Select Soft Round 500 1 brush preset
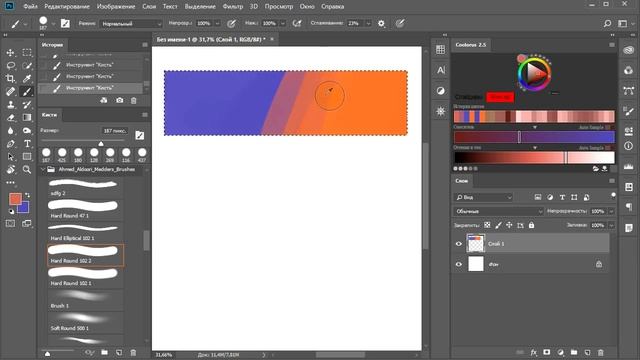The height and width of the screenshot is (360, 640). [x=85, y=322]
